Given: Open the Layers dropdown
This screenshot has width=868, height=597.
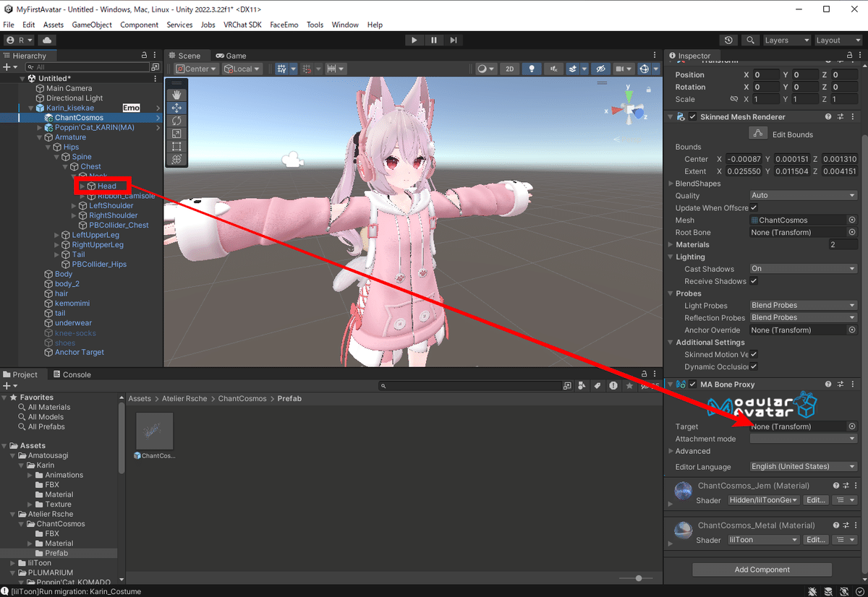Looking at the screenshot, I should (786, 40).
